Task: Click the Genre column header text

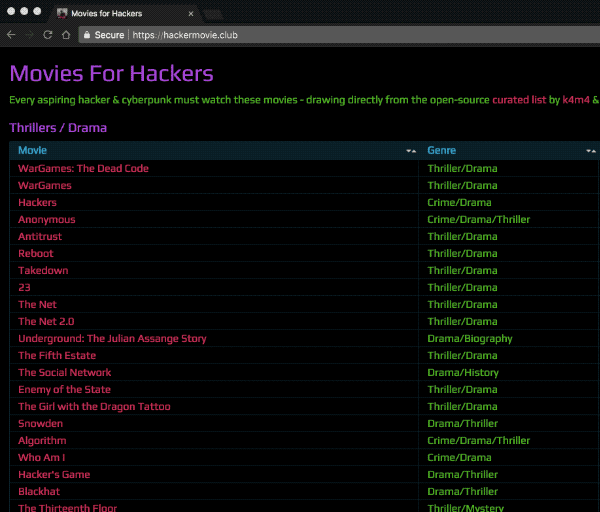Action: [442, 150]
